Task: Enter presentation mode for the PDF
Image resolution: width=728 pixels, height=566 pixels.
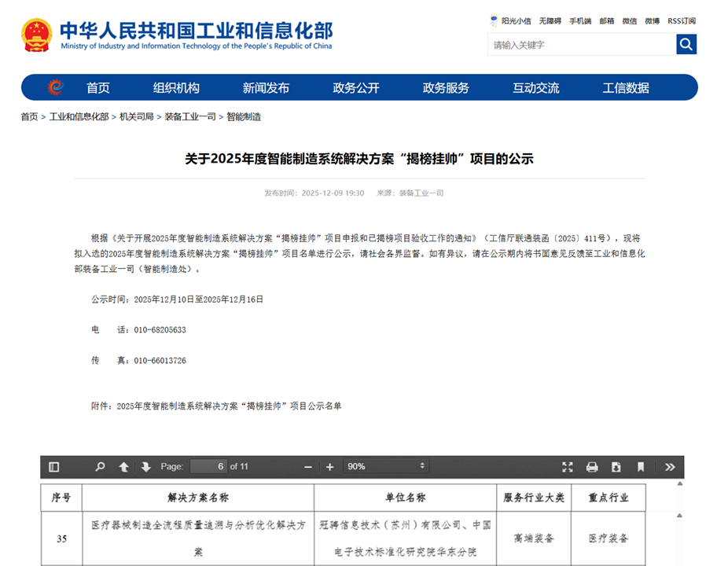Action: (568, 467)
